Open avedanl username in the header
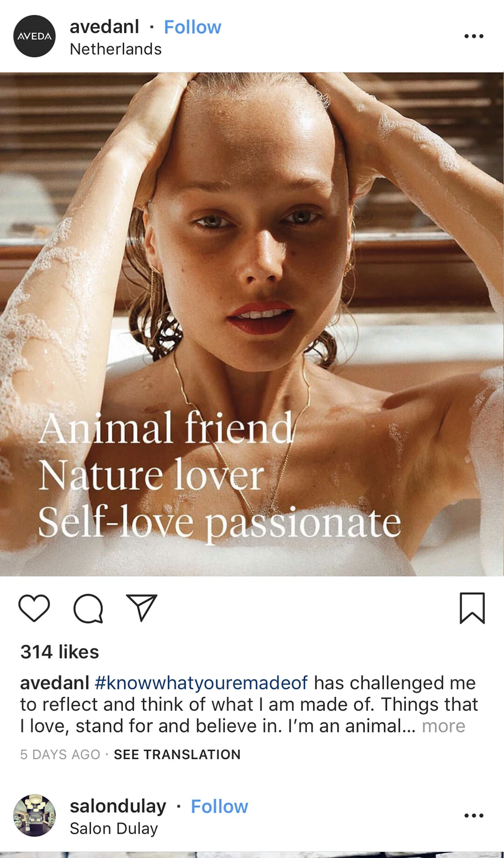This screenshot has height=858, width=504. [104, 27]
